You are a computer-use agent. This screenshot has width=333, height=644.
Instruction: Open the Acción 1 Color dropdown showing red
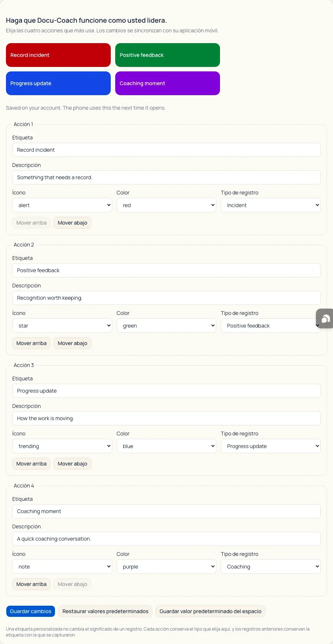click(166, 205)
